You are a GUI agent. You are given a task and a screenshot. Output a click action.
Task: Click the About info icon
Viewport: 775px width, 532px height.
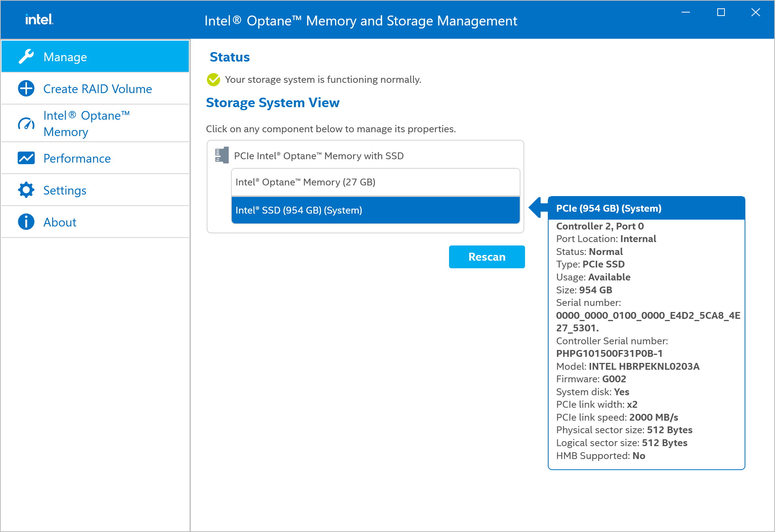click(x=26, y=222)
